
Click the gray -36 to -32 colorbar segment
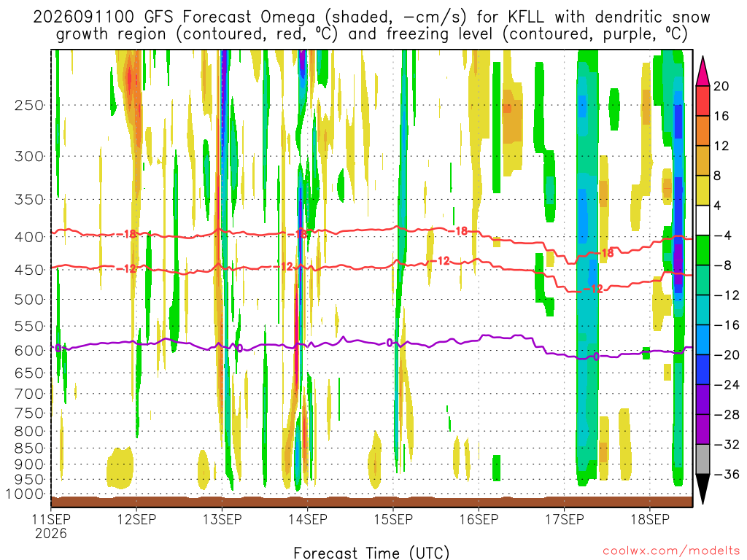(x=703, y=459)
